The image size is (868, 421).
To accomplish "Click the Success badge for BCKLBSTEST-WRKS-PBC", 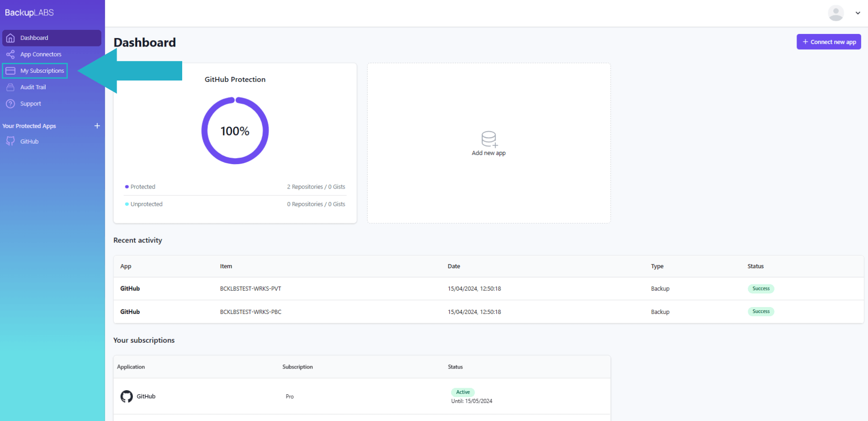I will (761, 312).
